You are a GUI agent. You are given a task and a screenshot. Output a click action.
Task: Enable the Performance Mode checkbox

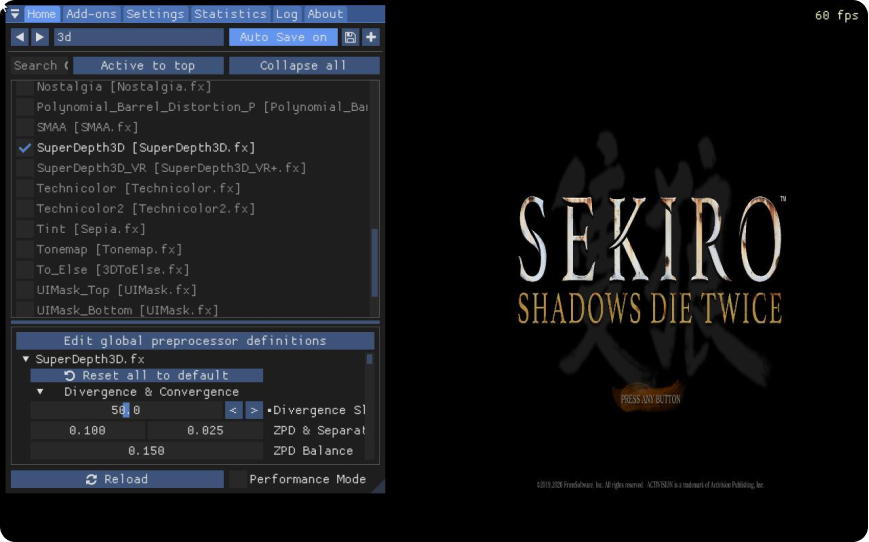(238, 479)
